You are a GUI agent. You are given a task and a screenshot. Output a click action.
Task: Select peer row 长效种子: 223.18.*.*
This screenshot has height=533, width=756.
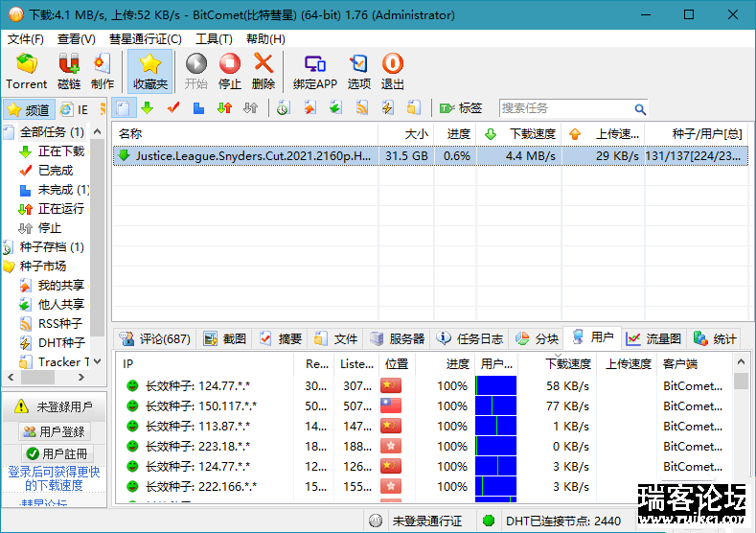click(x=424, y=446)
